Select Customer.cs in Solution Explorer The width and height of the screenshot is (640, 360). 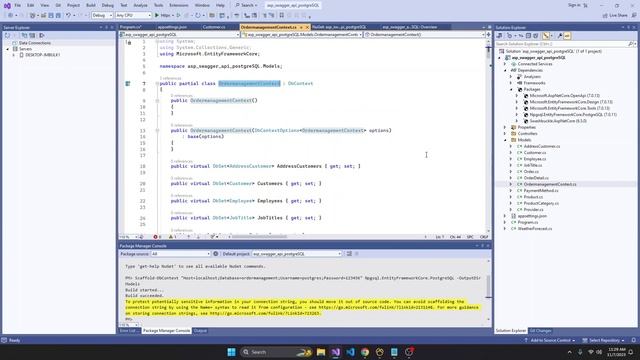pyautogui.click(x=535, y=153)
